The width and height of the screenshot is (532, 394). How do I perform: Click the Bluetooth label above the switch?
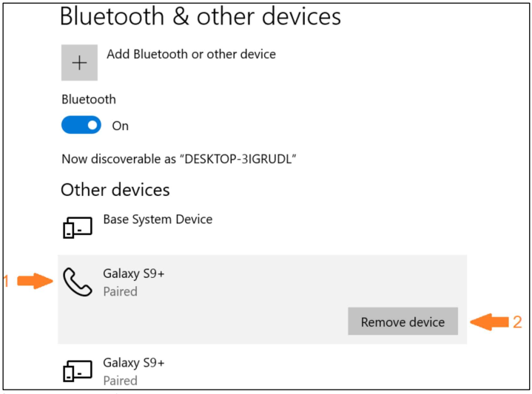[89, 99]
